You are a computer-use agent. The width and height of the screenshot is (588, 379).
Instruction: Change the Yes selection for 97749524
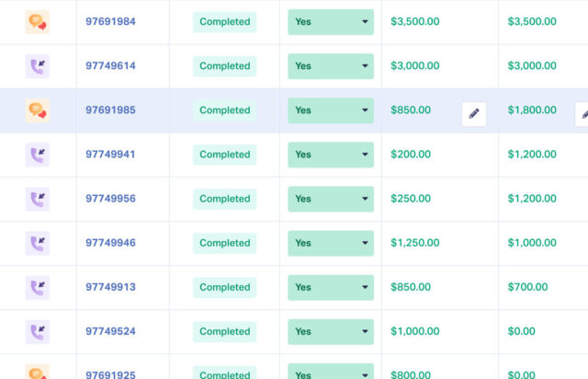331,332
